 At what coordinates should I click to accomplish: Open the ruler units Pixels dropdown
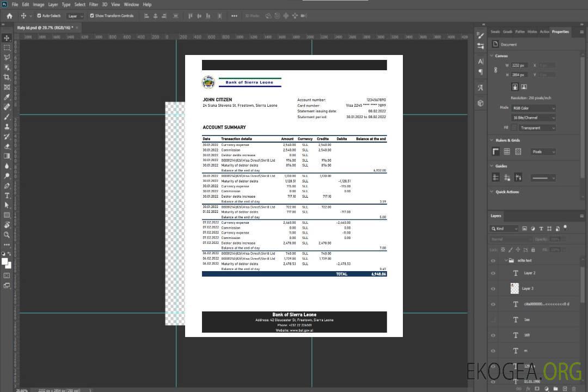(543, 151)
